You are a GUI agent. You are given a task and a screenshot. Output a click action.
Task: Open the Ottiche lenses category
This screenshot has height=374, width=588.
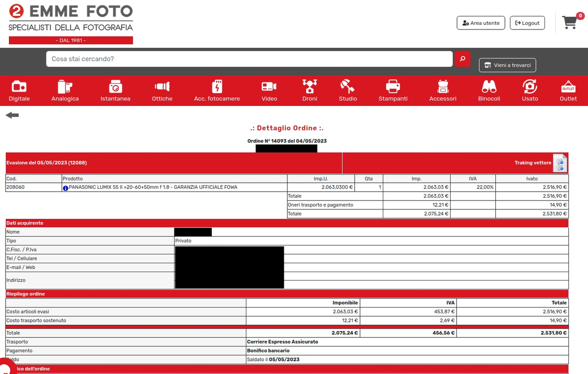(162, 91)
